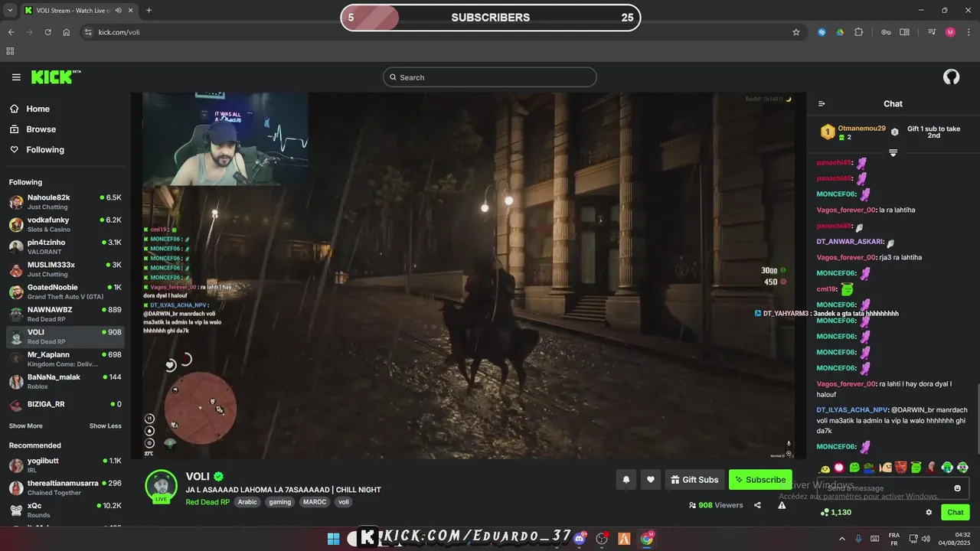Show More followed channels
The width and height of the screenshot is (980, 551).
tap(26, 425)
